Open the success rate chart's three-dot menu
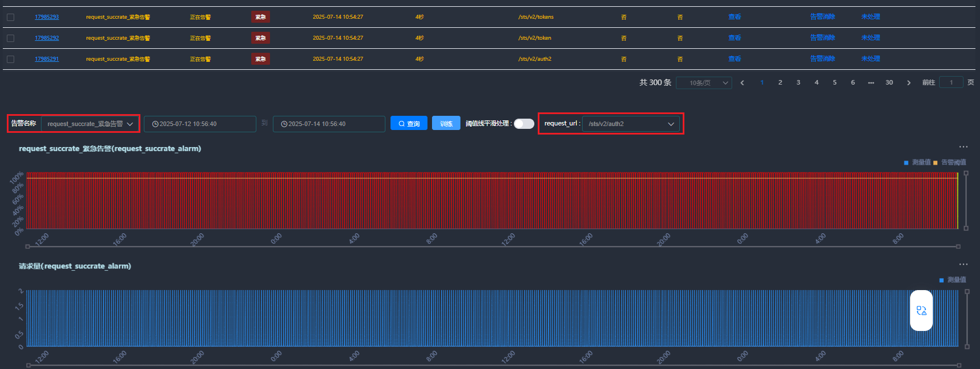This screenshot has width=980, height=369. (x=963, y=147)
